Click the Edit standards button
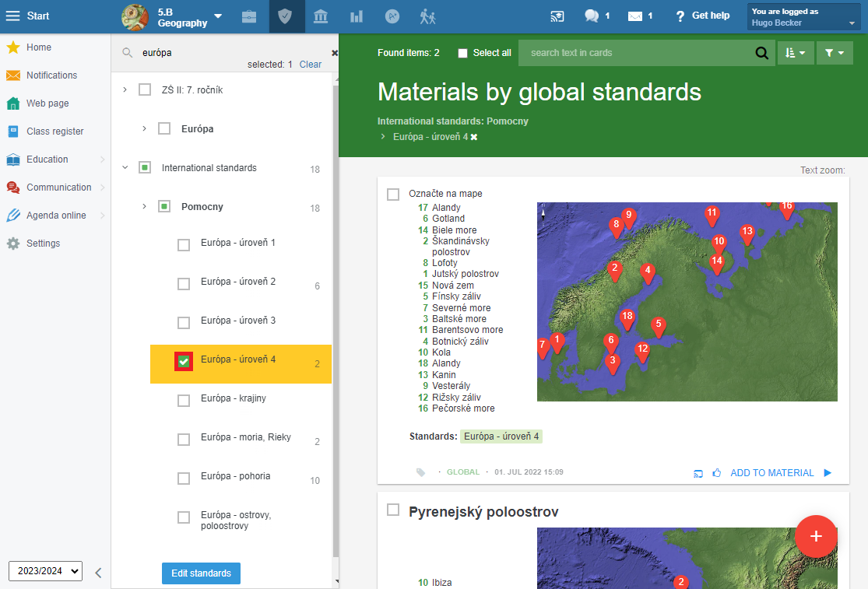 pos(201,573)
